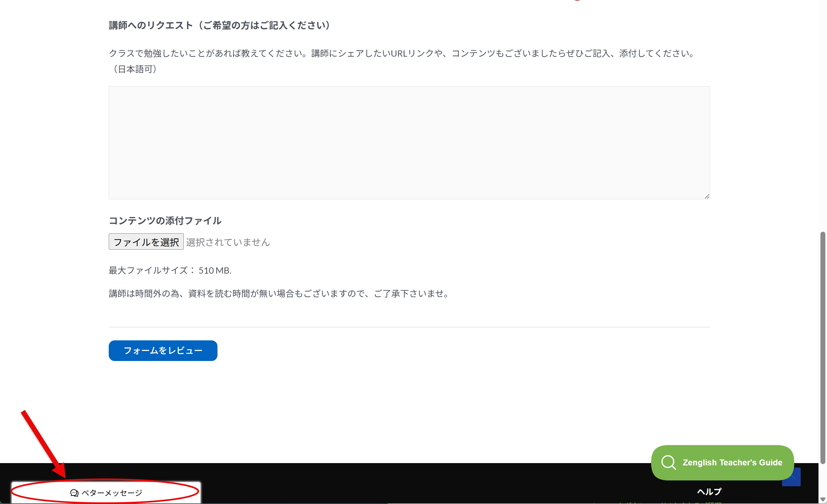Open the Zenglish Teacher's Guide widget
Image resolution: width=827 pixels, height=504 pixels.
point(722,462)
